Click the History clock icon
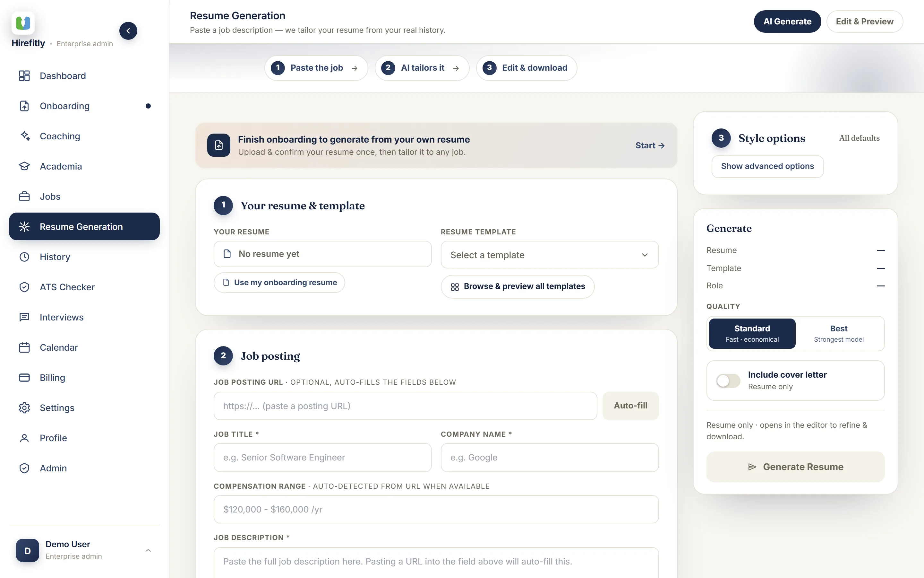Image resolution: width=924 pixels, height=578 pixels. (24, 257)
